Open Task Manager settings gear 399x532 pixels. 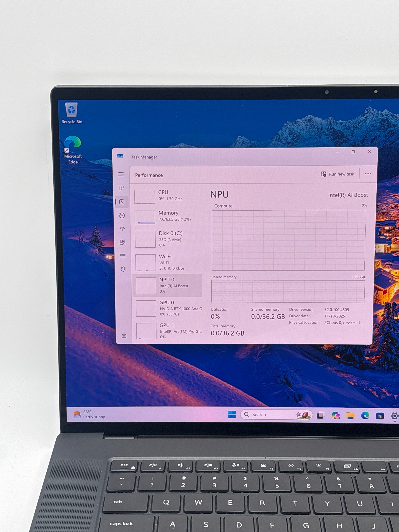[x=124, y=336]
